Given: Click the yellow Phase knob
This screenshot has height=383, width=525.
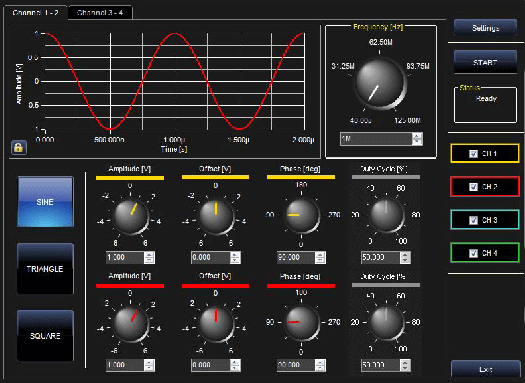Looking at the screenshot, I should pos(301,215).
